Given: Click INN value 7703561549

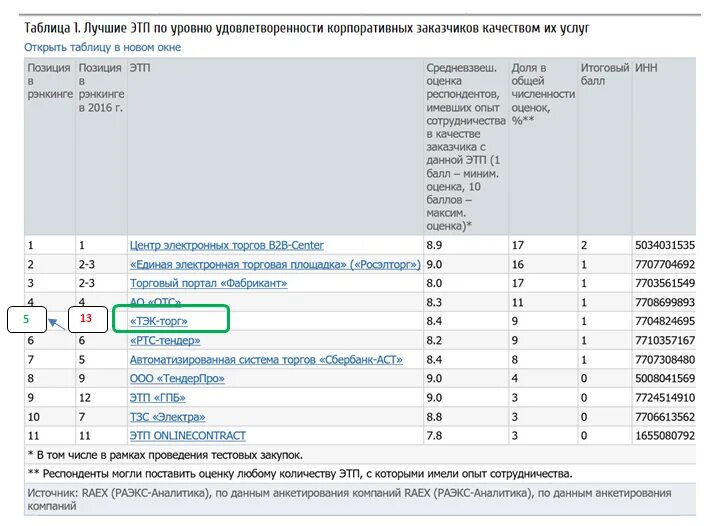Looking at the screenshot, I should (x=665, y=283).
